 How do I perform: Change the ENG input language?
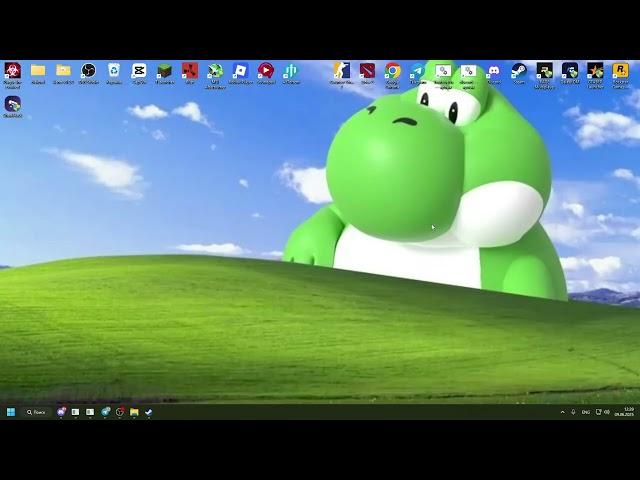point(586,412)
